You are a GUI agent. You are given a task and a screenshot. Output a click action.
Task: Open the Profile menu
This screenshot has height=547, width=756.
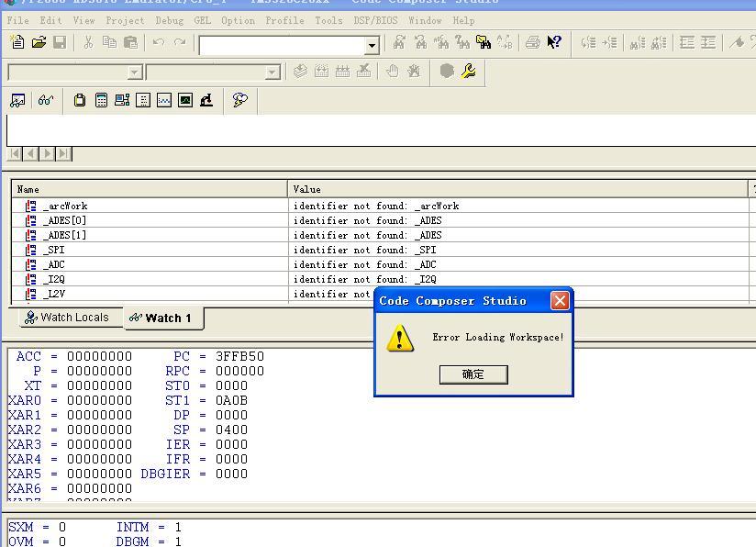coord(284,21)
